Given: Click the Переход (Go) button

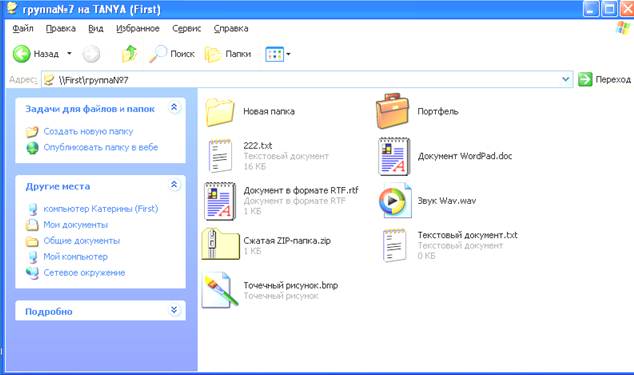Looking at the screenshot, I should click(x=604, y=79).
